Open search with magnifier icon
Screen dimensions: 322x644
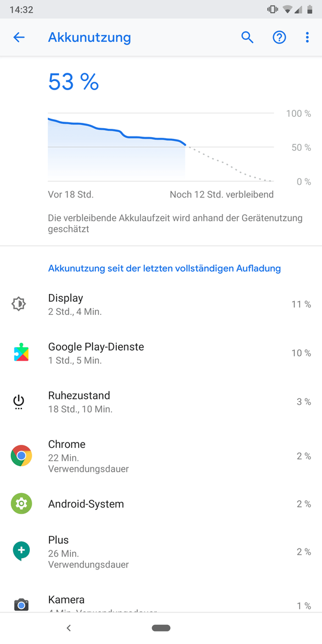pos(247,38)
